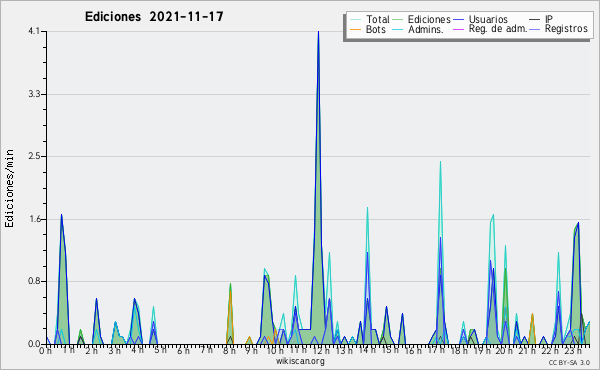Click the y-axis label 'Ediciones/min'
This screenshot has height=370, width=600.
pyautogui.click(x=9, y=188)
